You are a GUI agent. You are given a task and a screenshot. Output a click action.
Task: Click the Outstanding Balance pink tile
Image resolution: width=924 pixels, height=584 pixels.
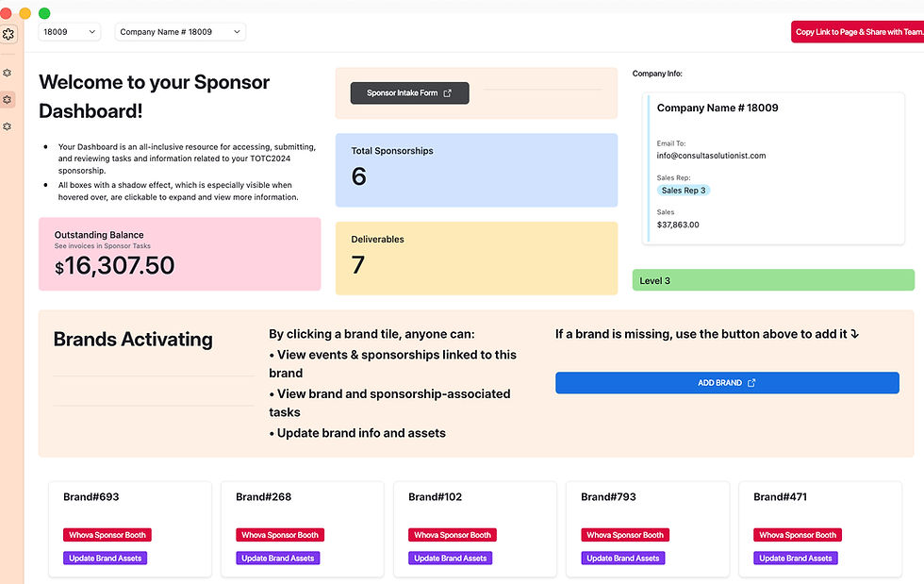click(179, 255)
